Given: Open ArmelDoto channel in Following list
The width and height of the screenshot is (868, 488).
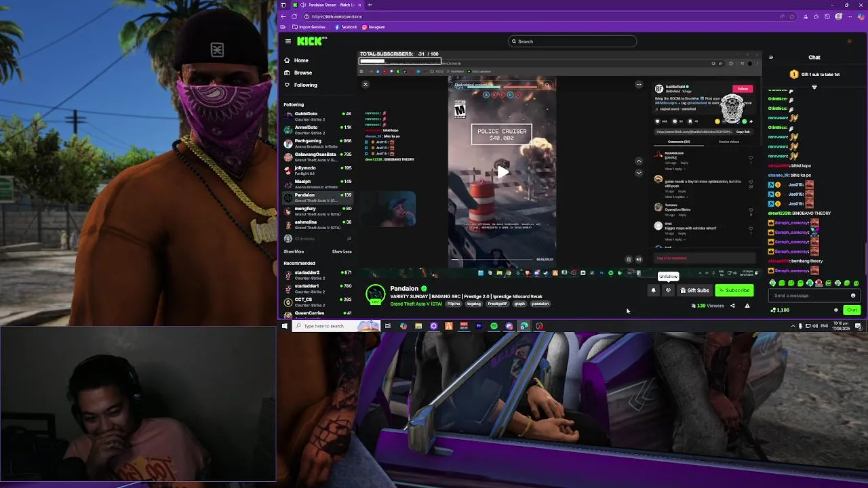Looking at the screenshot, I should point(318,129).
